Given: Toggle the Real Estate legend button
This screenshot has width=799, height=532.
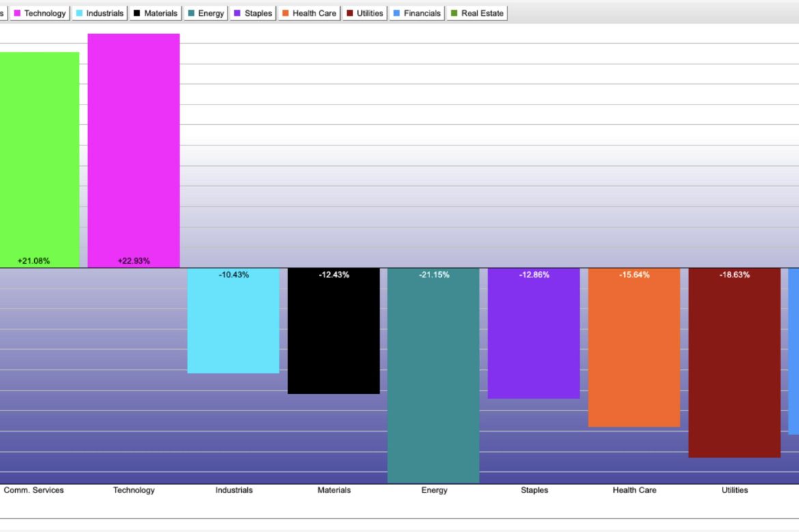Looking at the screenshot, I should point(477,13).
